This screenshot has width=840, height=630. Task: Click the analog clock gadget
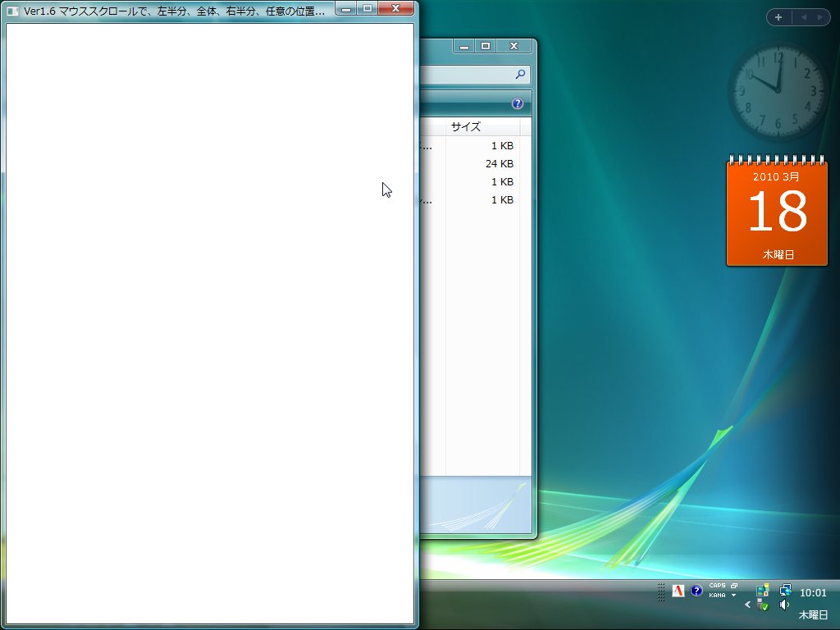[x=778, y=92]
